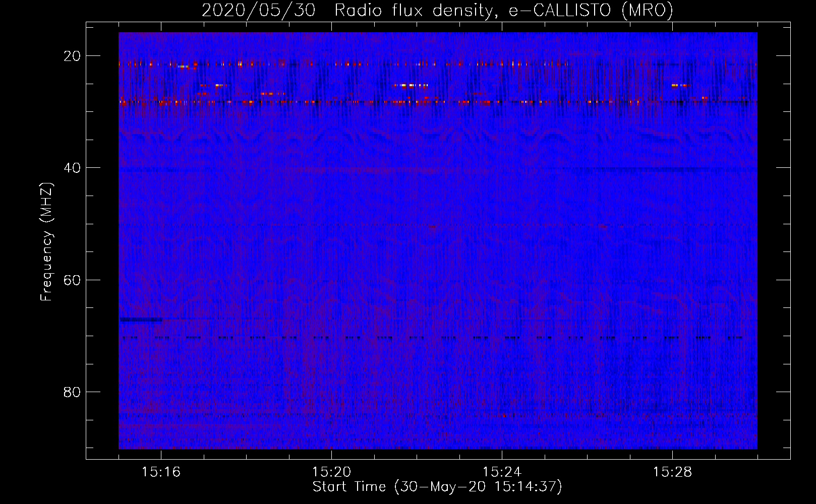Click the "Start Time (30-May-20 15:14:37)" label
This screenshot has height=504, width=816.
point(437,487)
